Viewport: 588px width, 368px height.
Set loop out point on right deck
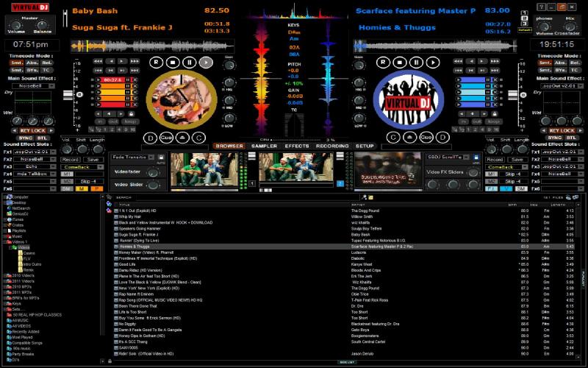click(x=476, y=121)
